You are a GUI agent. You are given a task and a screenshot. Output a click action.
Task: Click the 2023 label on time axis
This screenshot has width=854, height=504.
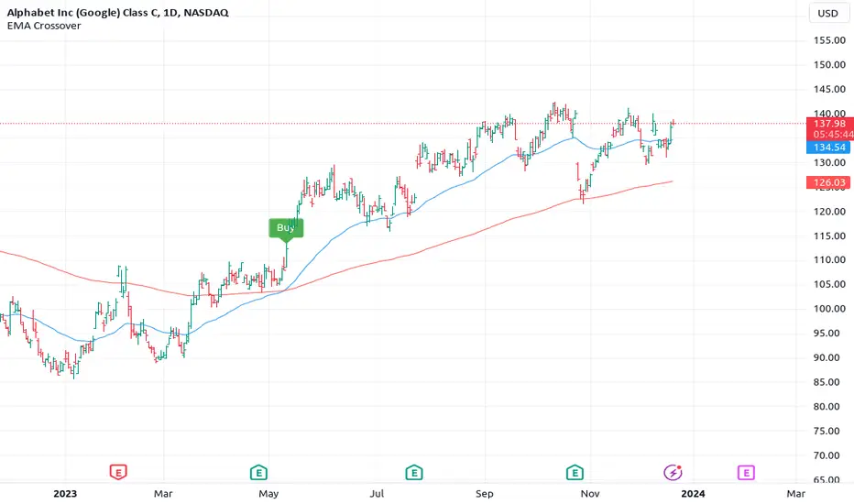click(x=65, y=494)
